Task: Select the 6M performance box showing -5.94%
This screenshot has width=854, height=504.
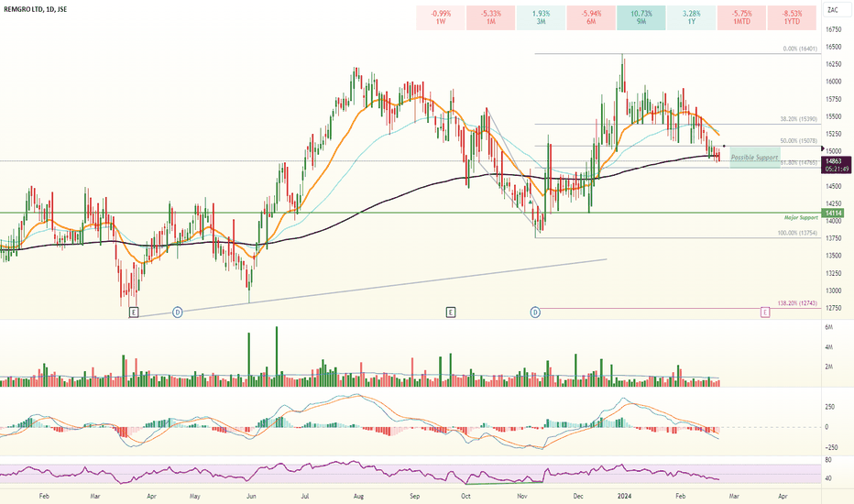Action: (x=591, y=17)
